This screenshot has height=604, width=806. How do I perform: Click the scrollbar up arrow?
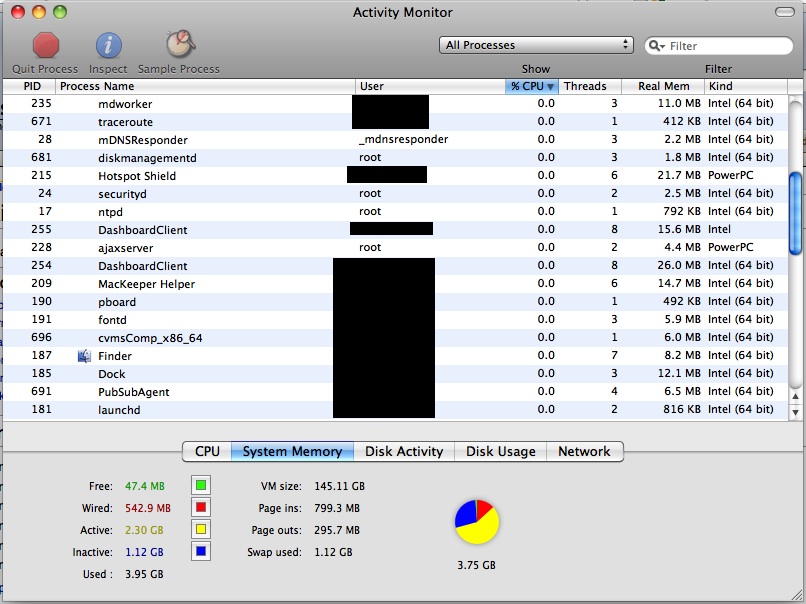click(x=795, y=396)
